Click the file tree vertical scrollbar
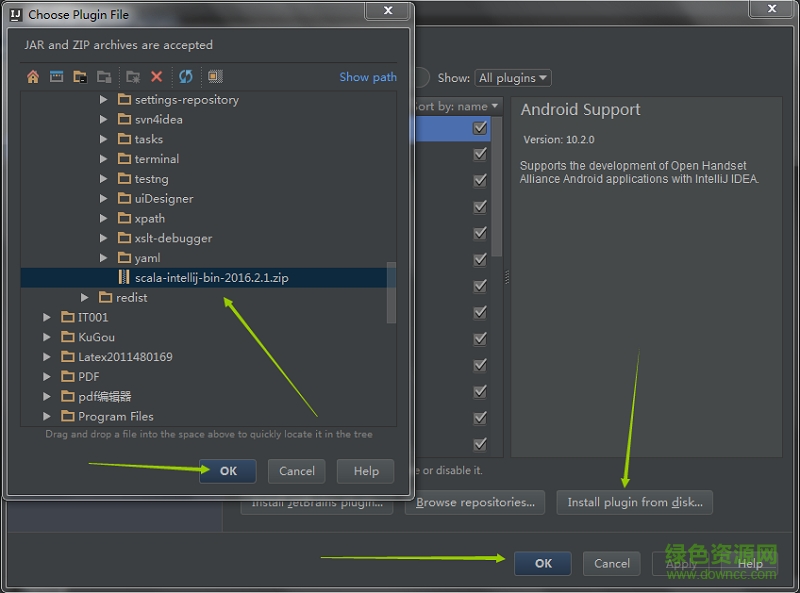The height and width of the screenshot is (593, 800). [x=391, y=292]
